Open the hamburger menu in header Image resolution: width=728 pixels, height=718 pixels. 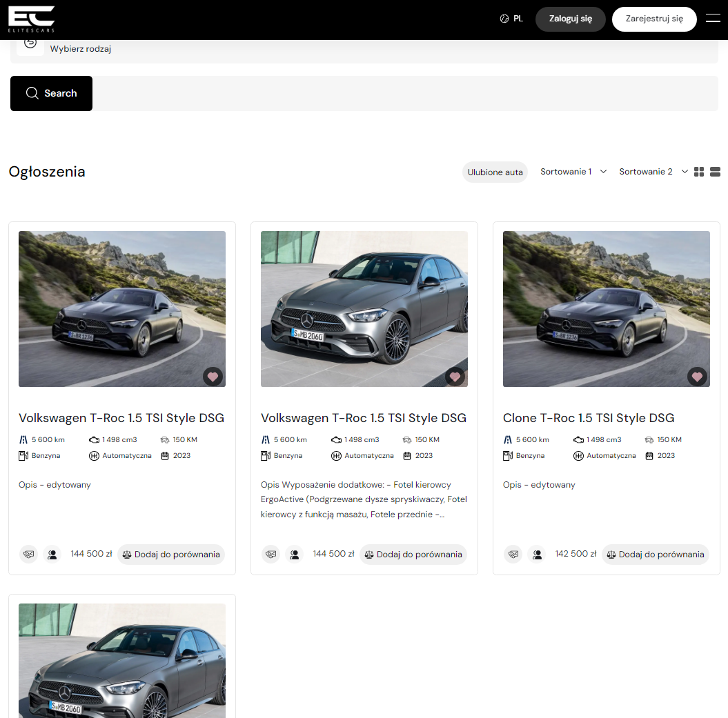[713, 18]
